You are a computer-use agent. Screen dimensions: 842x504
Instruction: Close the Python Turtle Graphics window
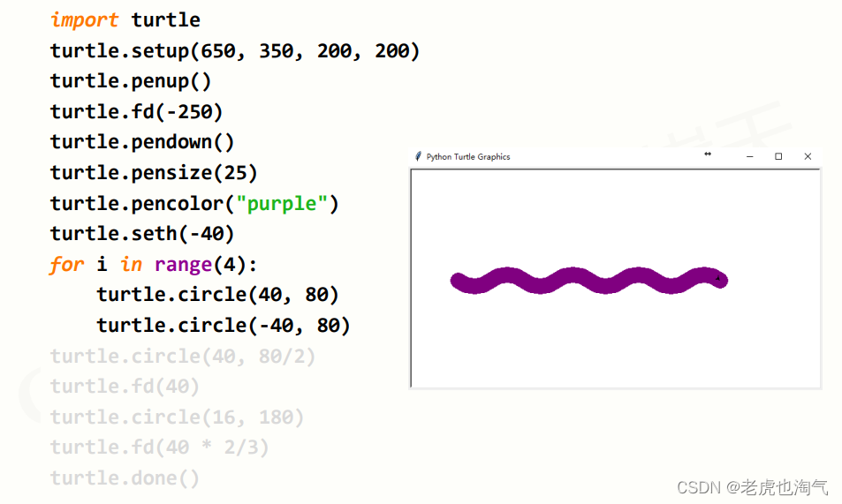(808, 156)
